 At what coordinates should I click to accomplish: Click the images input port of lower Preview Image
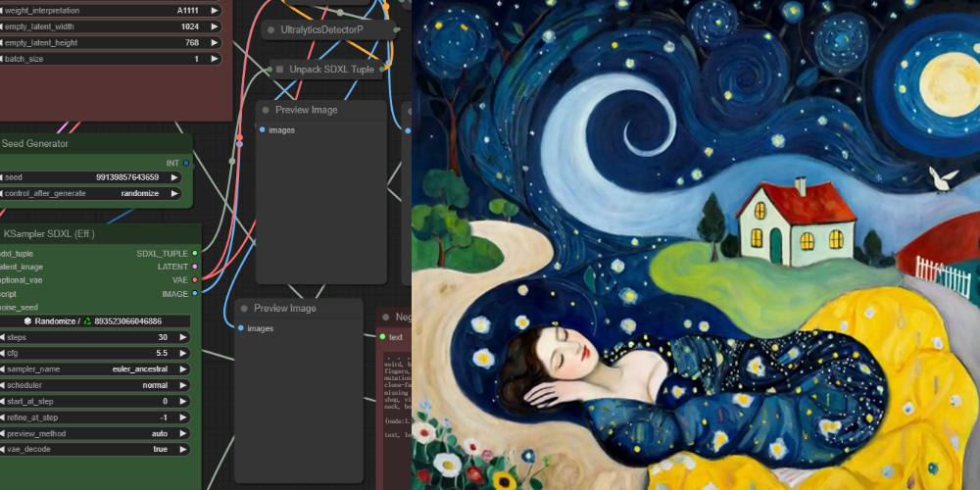241,328
